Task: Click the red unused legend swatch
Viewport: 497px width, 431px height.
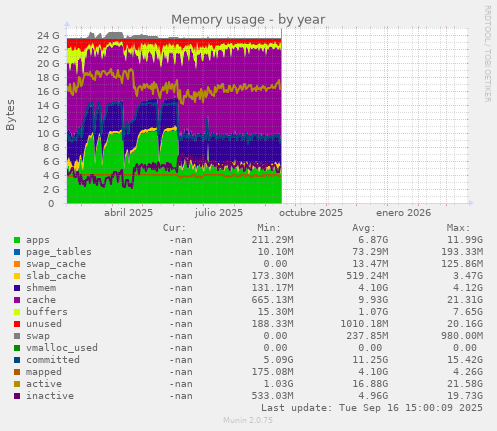Action: (17, 324)
